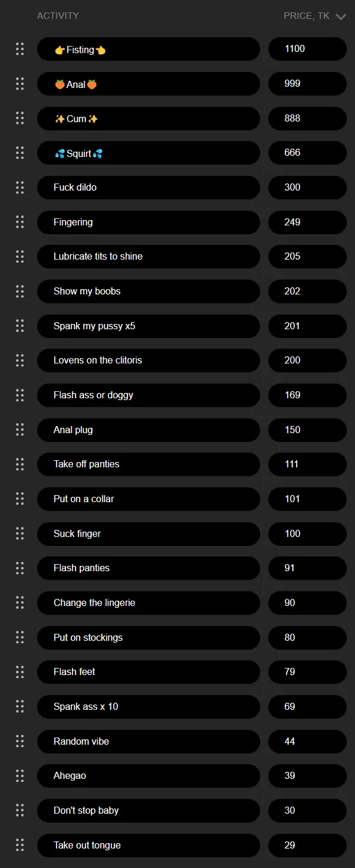This screenshot has width=355, height=868.
Task: Click the Flash feet activity field
Action: 148,672
